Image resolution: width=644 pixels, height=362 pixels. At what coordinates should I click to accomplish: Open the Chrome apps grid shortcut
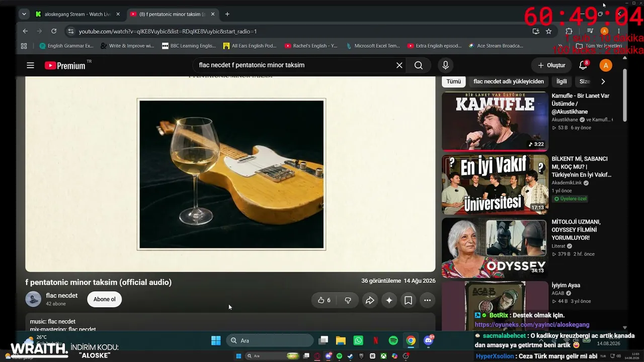(24, 46)
